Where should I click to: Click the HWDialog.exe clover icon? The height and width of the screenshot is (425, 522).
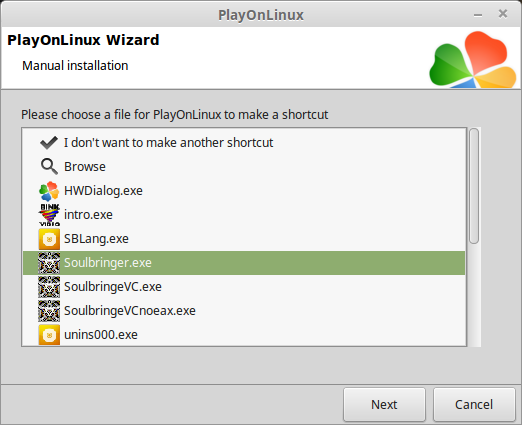pyautogui.click(x=49, y=191)
